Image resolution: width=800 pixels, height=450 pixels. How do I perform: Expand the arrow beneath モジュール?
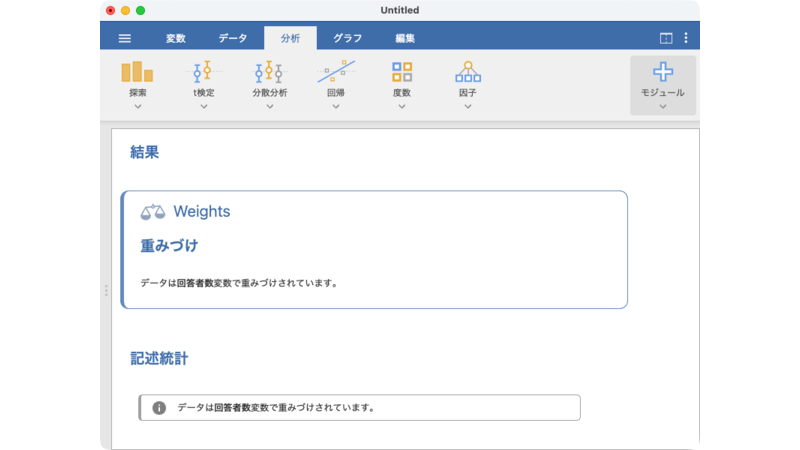point(662,106)
